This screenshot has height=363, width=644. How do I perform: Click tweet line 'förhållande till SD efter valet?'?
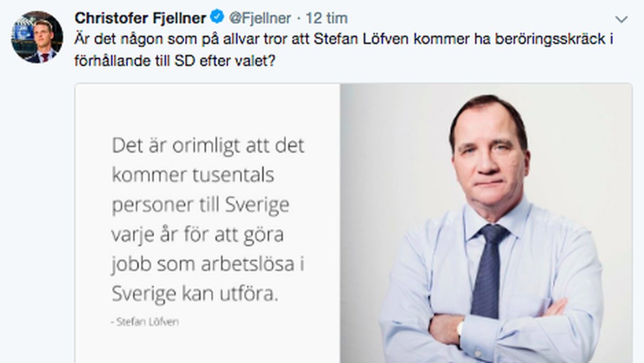click(175, 61)
